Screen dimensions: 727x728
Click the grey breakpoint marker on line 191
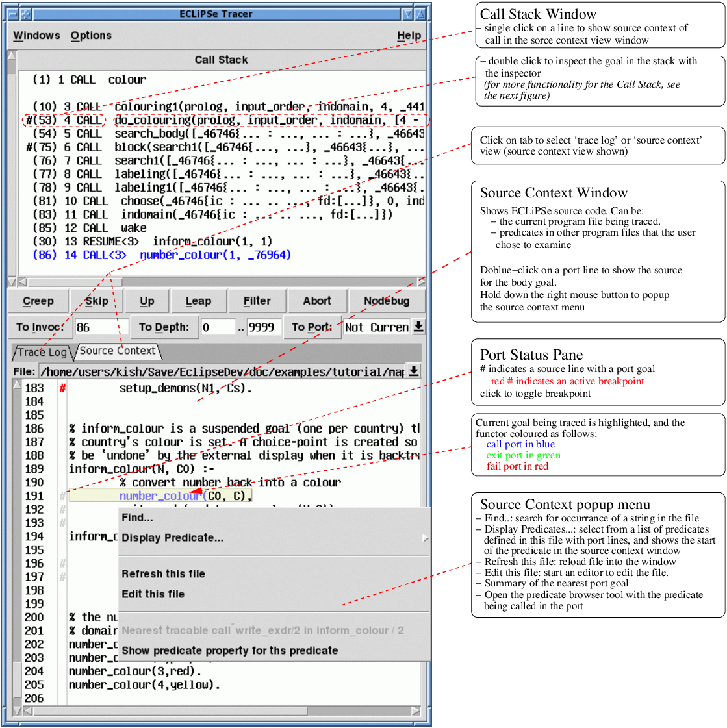62,496
